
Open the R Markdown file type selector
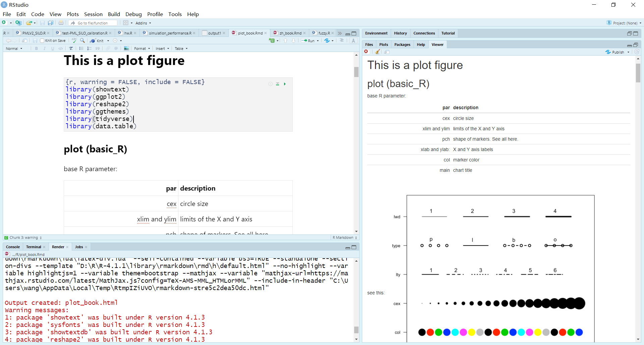345,238
